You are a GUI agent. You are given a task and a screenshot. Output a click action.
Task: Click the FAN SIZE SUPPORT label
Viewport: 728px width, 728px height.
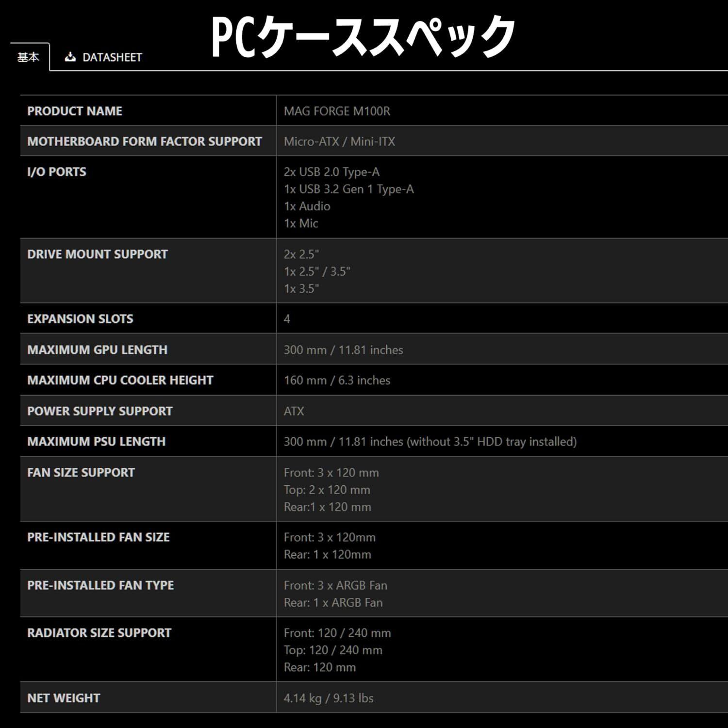pos(80,472)
